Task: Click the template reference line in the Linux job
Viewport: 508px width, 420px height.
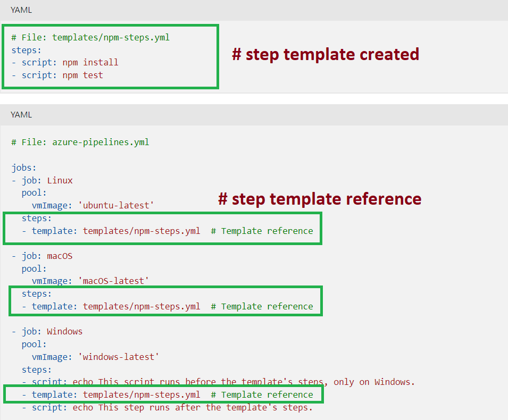Action: click(168, 231)
